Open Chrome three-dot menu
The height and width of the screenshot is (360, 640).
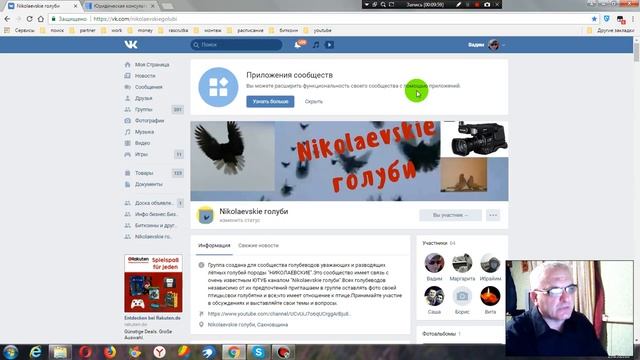633,19
